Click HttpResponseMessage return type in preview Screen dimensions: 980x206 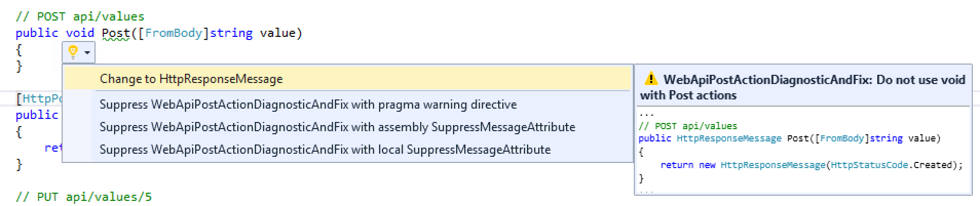[729, 138]
